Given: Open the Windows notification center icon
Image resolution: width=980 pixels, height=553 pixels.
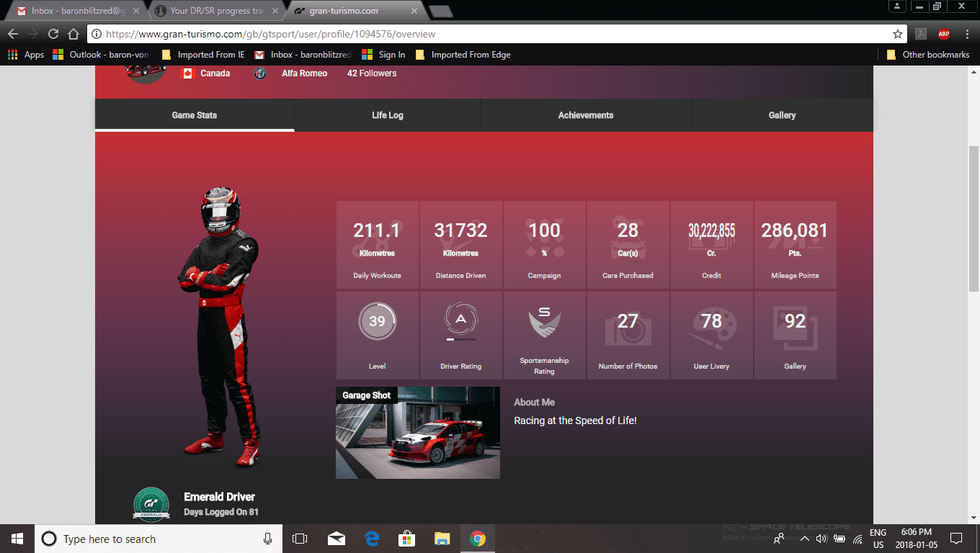Looking at the screenshot, I should pyautogui.click(x=956, y=539).
